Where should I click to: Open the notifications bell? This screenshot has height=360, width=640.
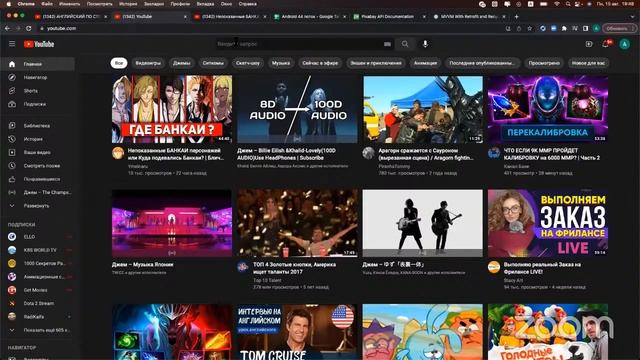tap(606, 44)
